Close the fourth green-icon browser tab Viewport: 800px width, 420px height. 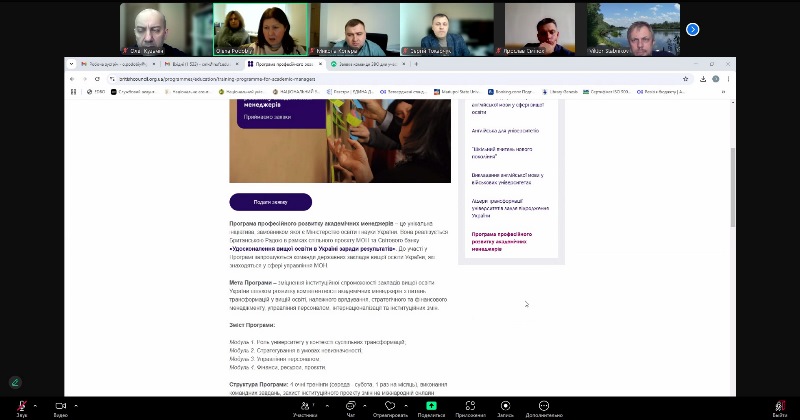coord(404,64)
